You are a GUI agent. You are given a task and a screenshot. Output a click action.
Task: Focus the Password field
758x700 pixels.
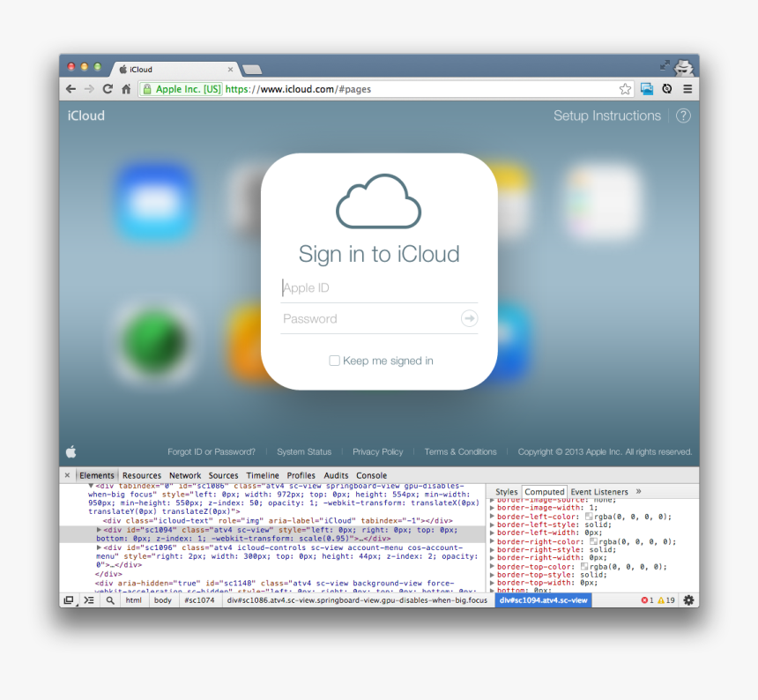(370, 318)
